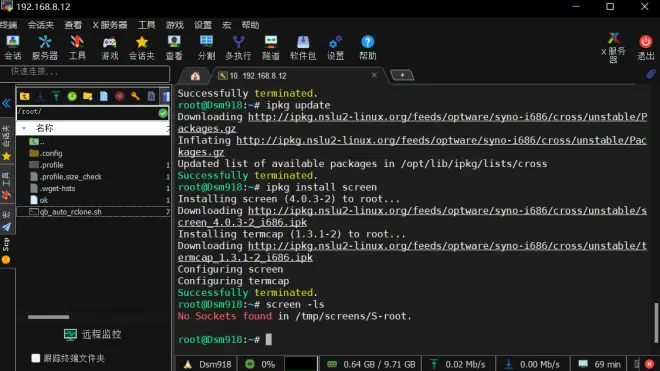Open the 会话夹 star toolbar icon
The height and width of the screenshot is (371, 660).
pos(141,47)
